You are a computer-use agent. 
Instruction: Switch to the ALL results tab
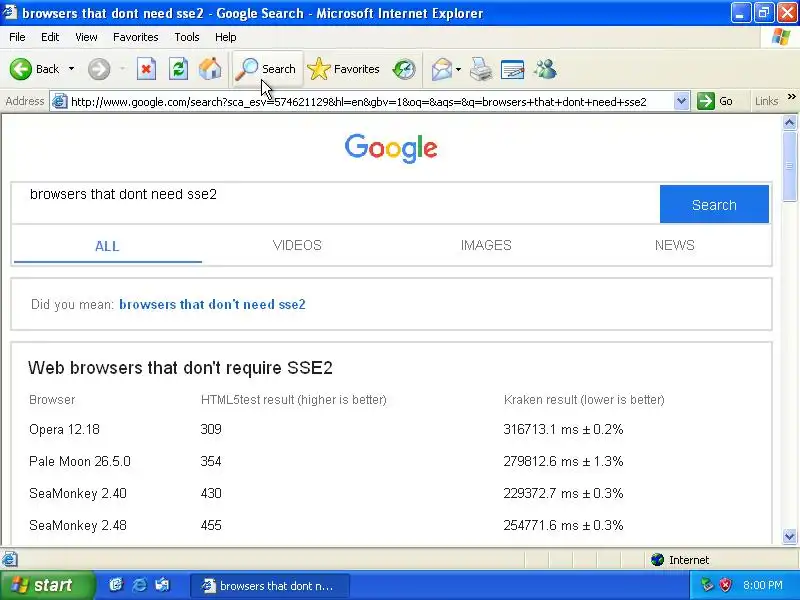pos(107,246)
